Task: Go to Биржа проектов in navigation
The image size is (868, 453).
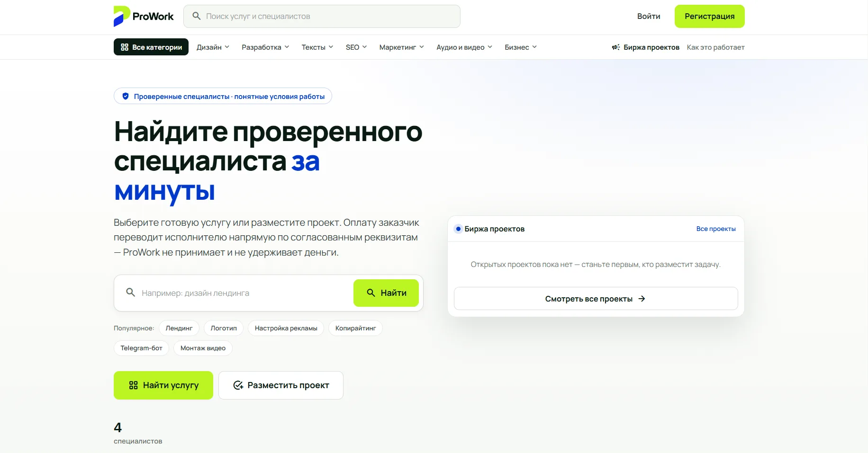Action: [x=646, y=47]
